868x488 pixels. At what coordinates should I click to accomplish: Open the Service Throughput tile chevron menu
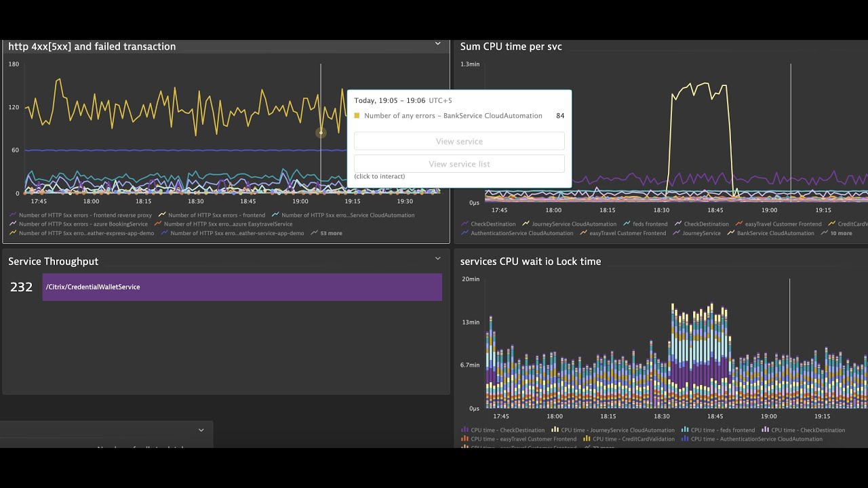pyautogui.click(x=437, y=259)
